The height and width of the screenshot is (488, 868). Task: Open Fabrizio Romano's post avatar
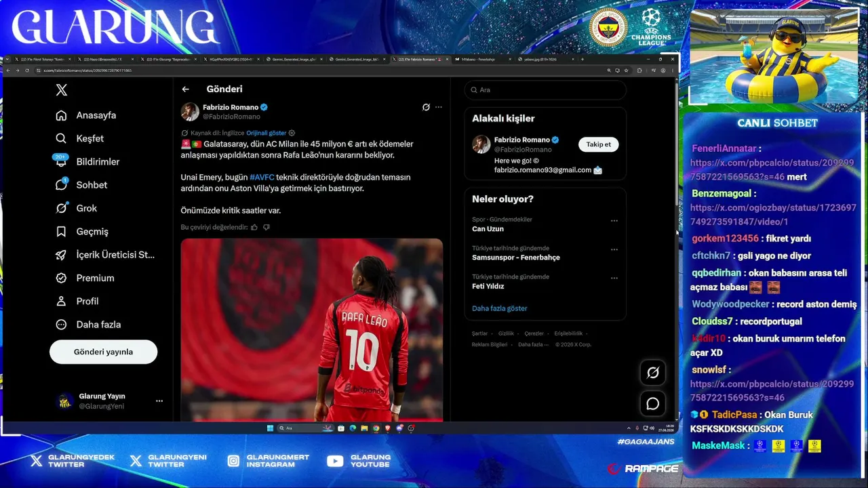190,112
